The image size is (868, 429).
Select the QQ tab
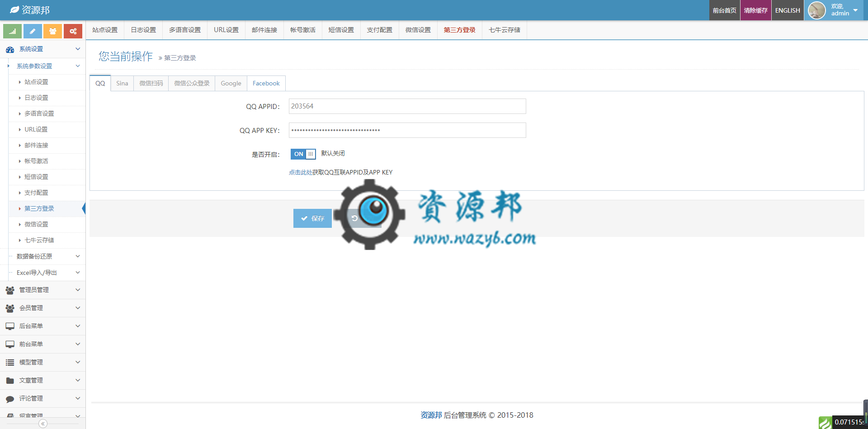[x=100, y=83]
